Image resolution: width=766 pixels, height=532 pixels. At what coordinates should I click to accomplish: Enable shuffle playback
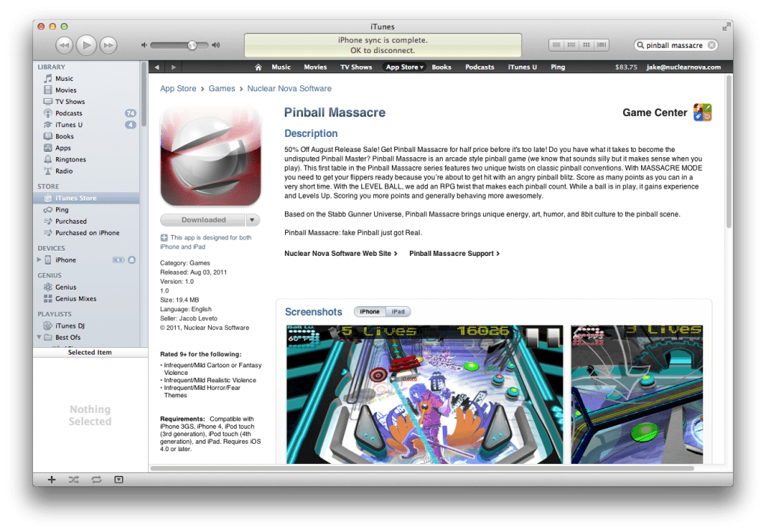pos(73,480)
